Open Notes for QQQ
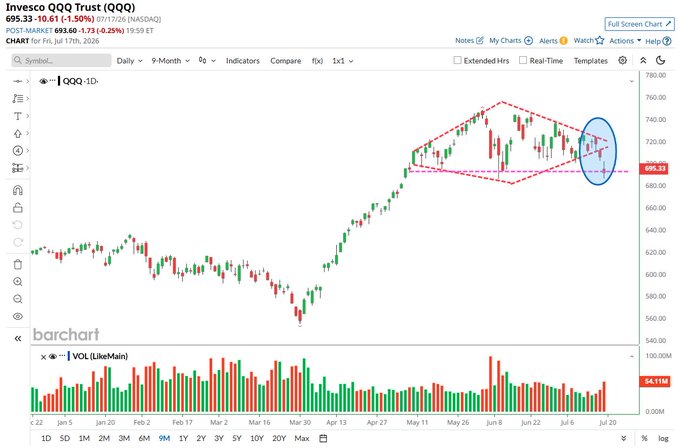Viewport: 679px width, 448px height. pyautogui.click(x=469, y=41)
